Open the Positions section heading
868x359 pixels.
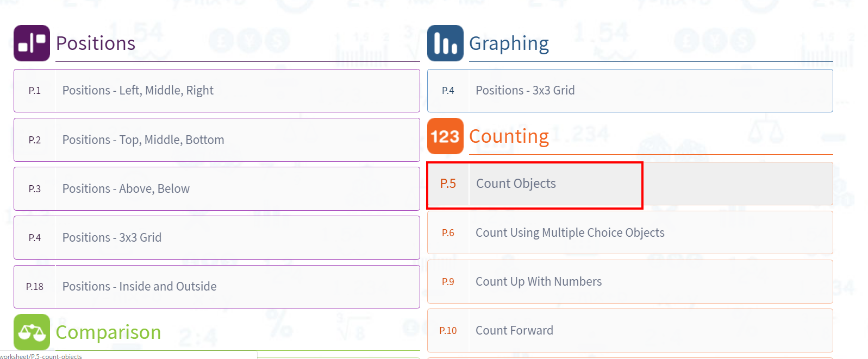tap(96, 43)
